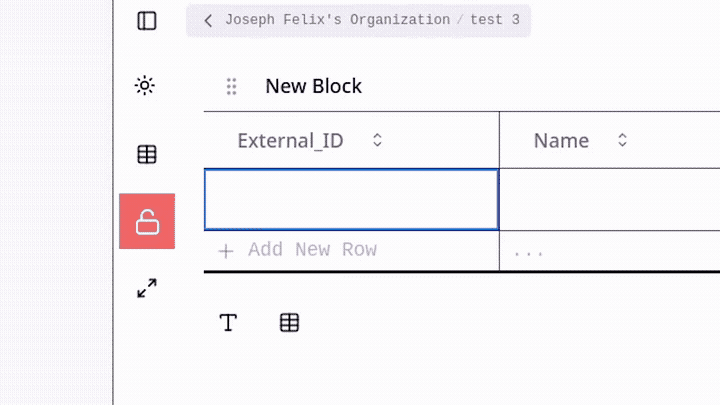Open the table view sidebar icon
This screenshot has height=405, width=720.
[147, 155]
